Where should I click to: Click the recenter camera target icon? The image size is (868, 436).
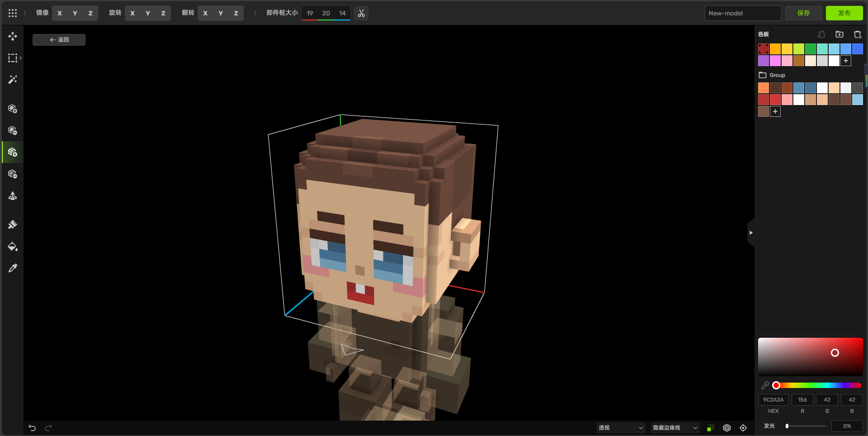pos(743,428)
